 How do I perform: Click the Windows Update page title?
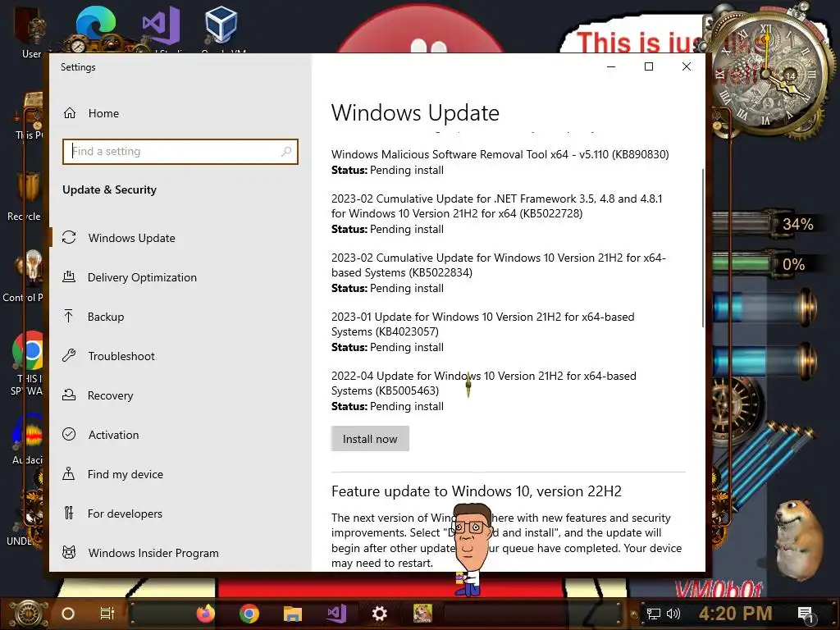[x=415, y=113]
